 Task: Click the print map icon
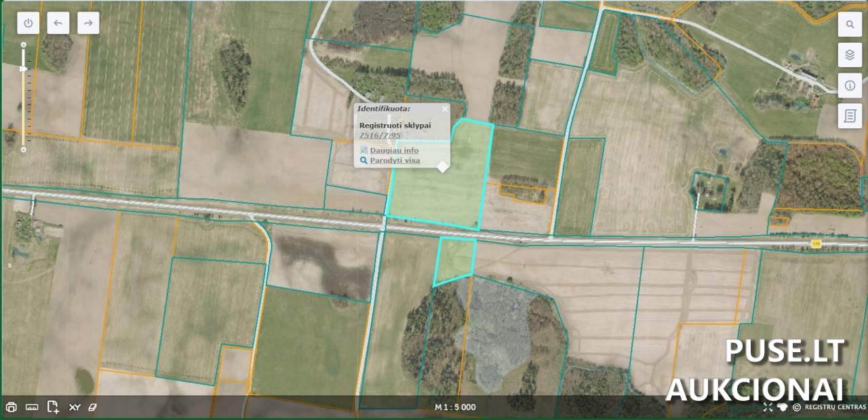(11, 407)
